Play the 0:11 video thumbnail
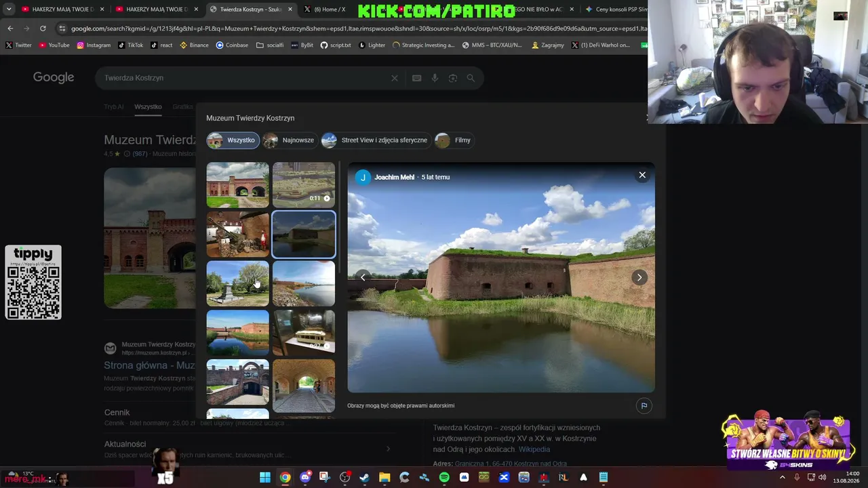The height and width of the screenshot is (488, 868). [304, 185]
